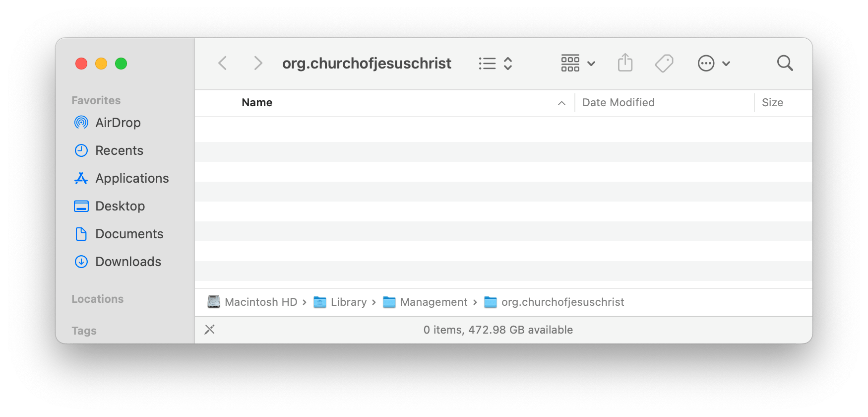868x417 pixels.
Task: Select Macintosh HD in path bar
Action: (x=261, y=302)
